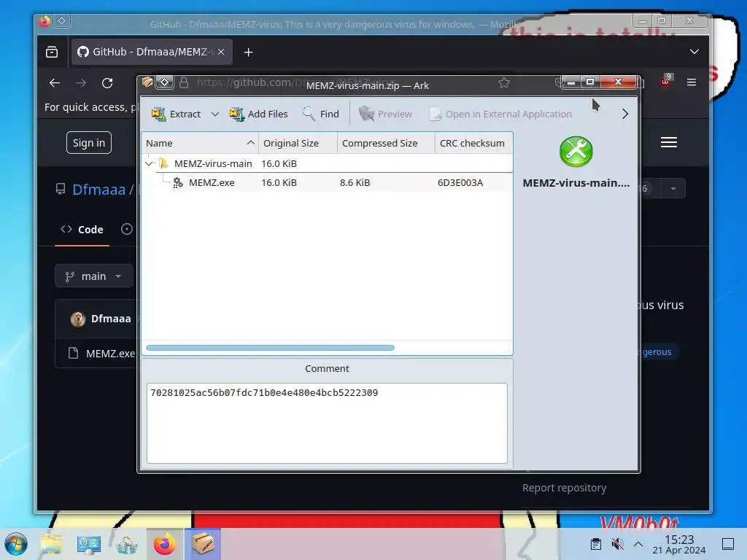Switch to the GitHub Dfmaaa/MEMZ tab

click(x=152, y=52)
